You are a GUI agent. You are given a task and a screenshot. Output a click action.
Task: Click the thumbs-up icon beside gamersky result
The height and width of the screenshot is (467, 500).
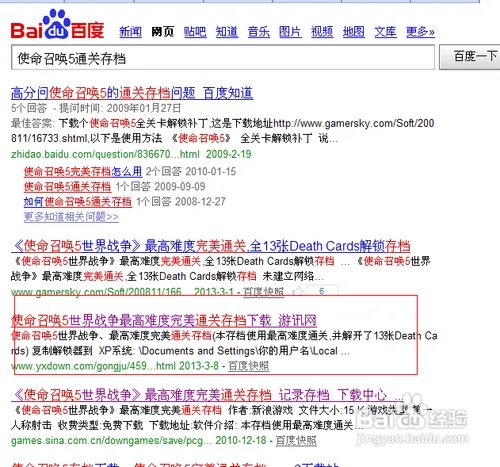[x=297, y=292]
